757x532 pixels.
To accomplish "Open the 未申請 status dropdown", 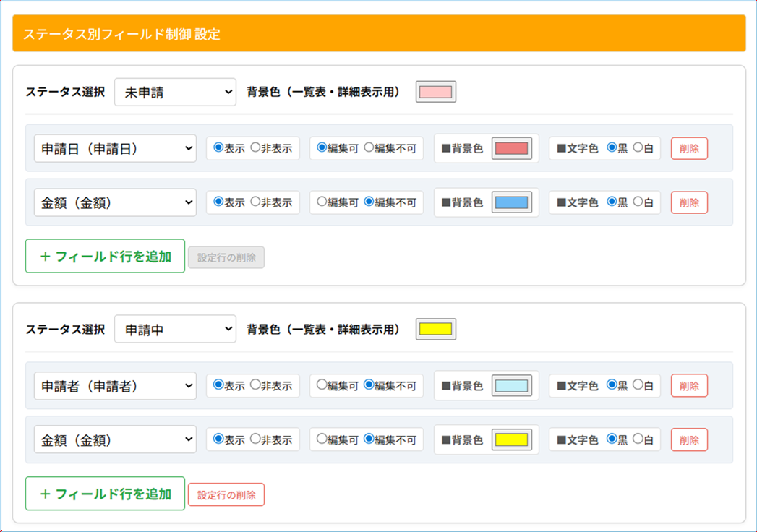I will point(175,93).
